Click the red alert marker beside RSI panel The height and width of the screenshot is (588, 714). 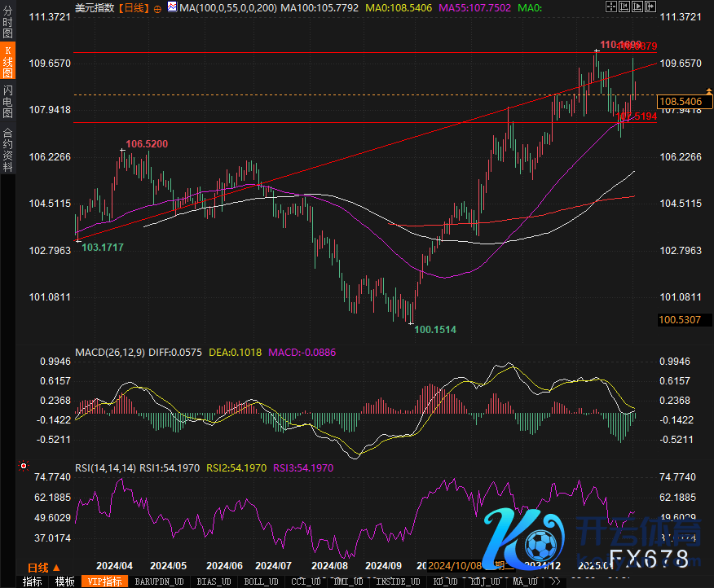pos(24,467)
